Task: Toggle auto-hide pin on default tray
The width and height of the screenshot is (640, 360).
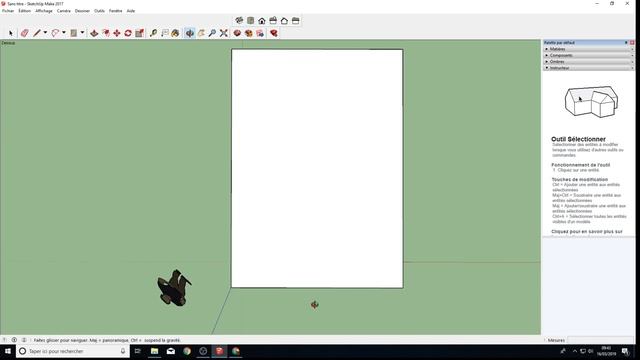Action: pyautogui.click(x=626, y=42)
